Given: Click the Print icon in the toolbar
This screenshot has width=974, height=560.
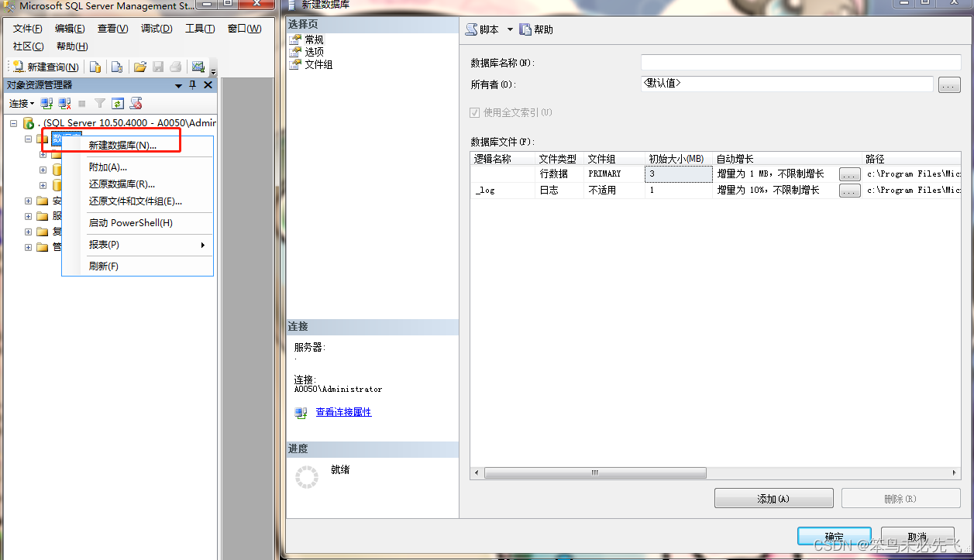Looking at the screenshot, I should point(176,67).
